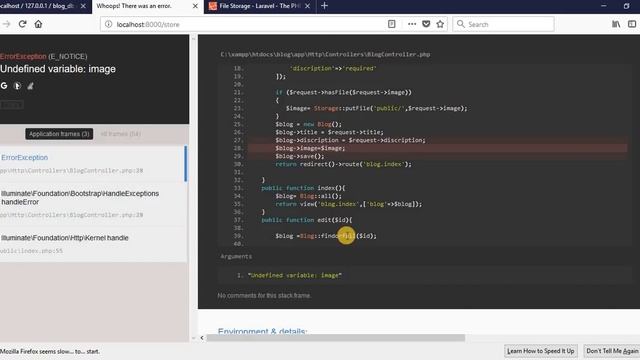Viewport: 640px width, 360px height.
Task: Open the Library icon
Action: 616,24
